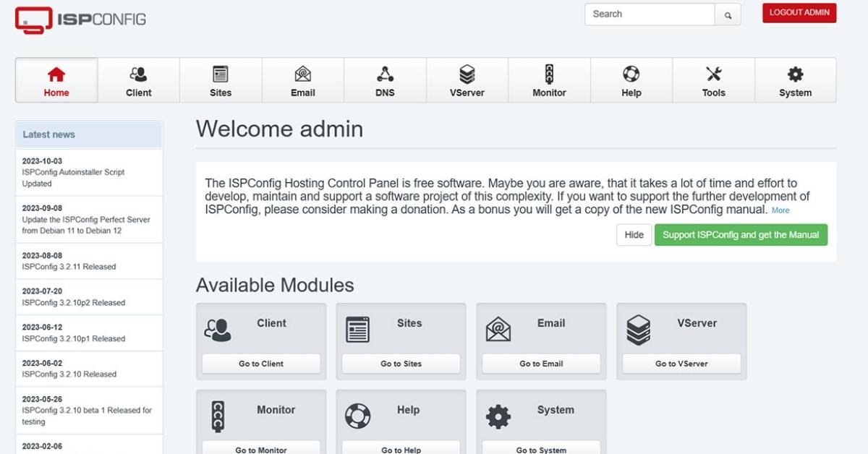Click the Monitor icon in Available Modules
868x454 pixels.
coord(218,416)
